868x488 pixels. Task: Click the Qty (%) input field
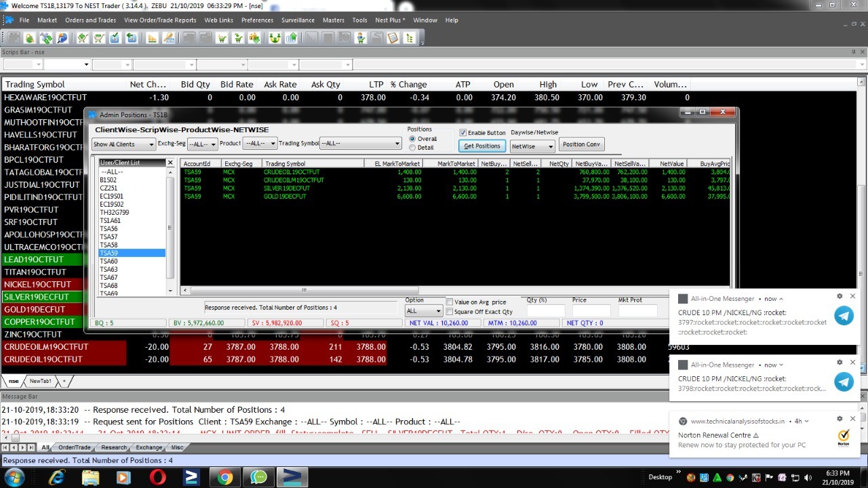[546, 311]
